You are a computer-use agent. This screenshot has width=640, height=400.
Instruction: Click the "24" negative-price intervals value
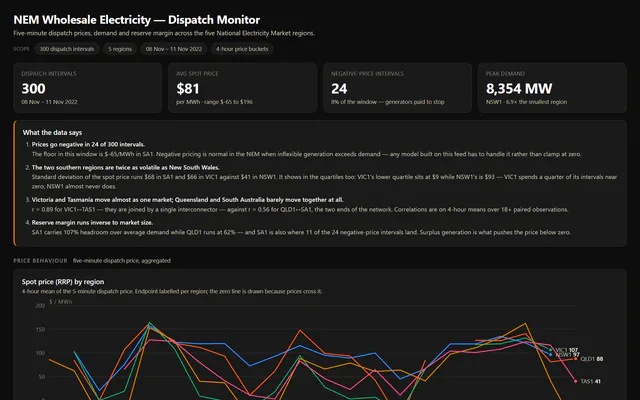pyautogui.click(x=339, y=89)
